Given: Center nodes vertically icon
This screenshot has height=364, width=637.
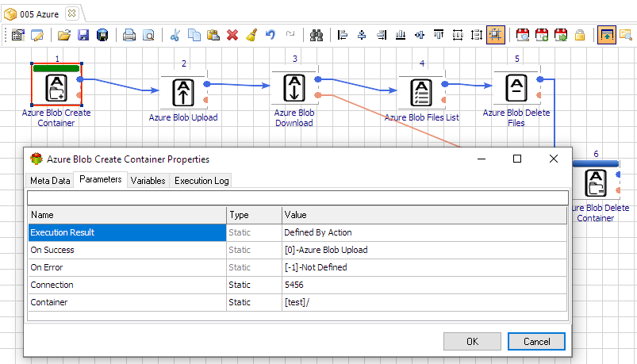Looking at the screenshot, I should click(420, 35).
